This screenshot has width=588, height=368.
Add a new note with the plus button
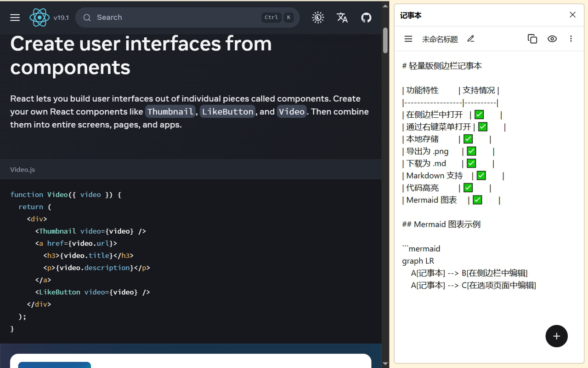click(557, 336)
